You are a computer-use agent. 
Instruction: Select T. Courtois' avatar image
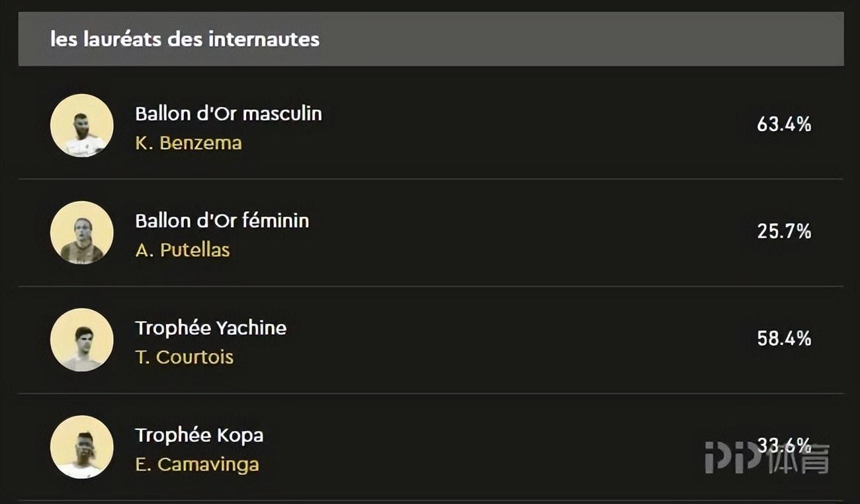click(82, 340)
